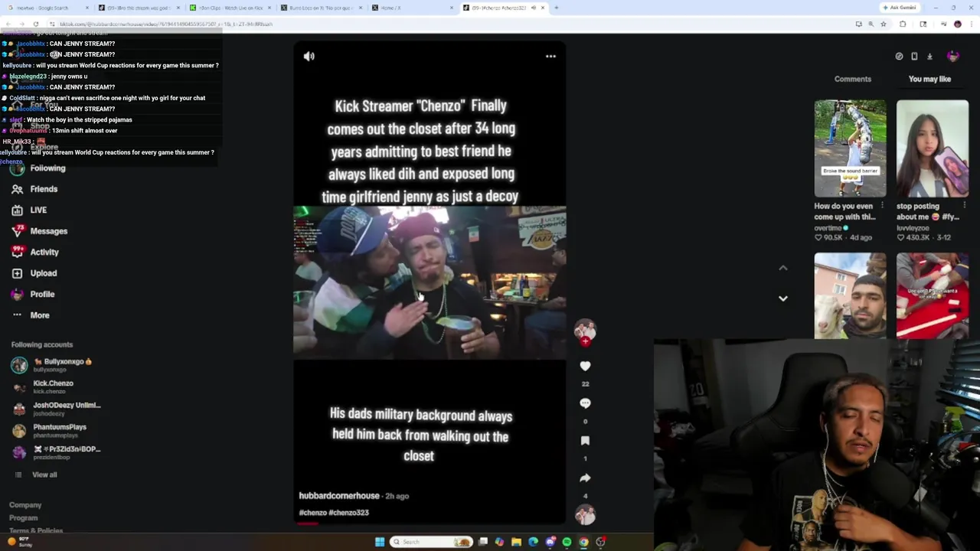Open a new browser tab with the plus button
The height and width of the screenshot is (551, 980).
(556, 8)
